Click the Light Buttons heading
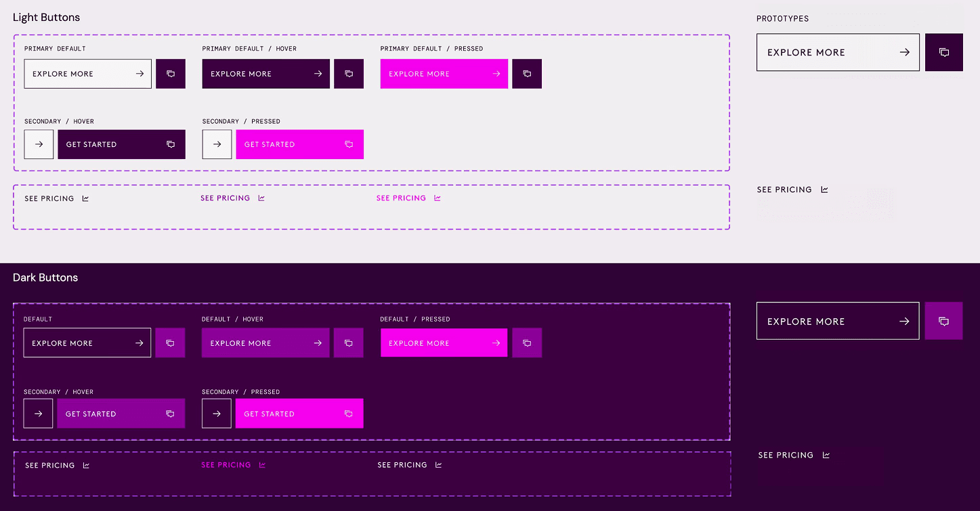Viewport: 980px width, 511px height. 46,18
